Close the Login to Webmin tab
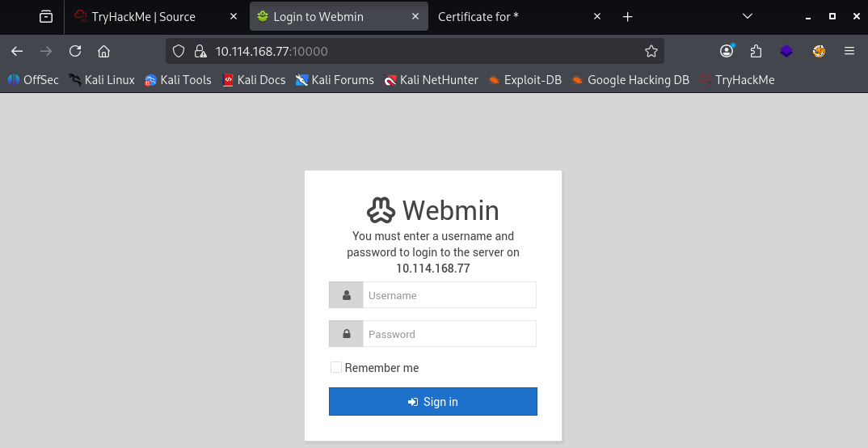This screenshot has width=868, height=448. tap(415, 16)
